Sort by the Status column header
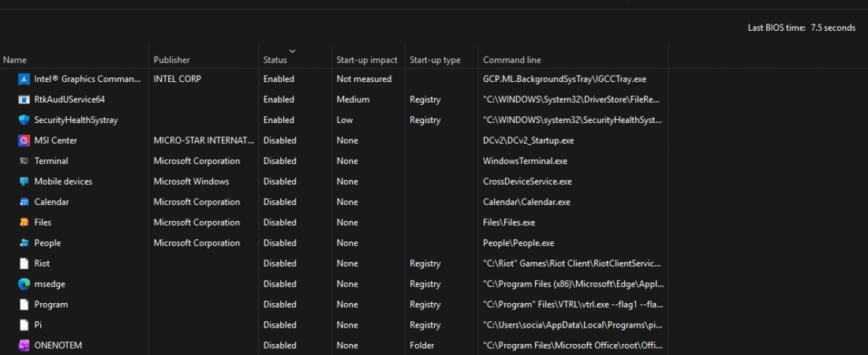868x355 pixels. (x=275, y=60)
